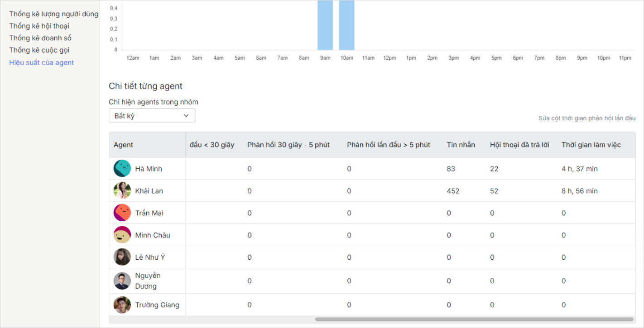Click Lê Như Ý's profile photo
Viewport: 644px width, 328px height.
(x=122, y=257)
